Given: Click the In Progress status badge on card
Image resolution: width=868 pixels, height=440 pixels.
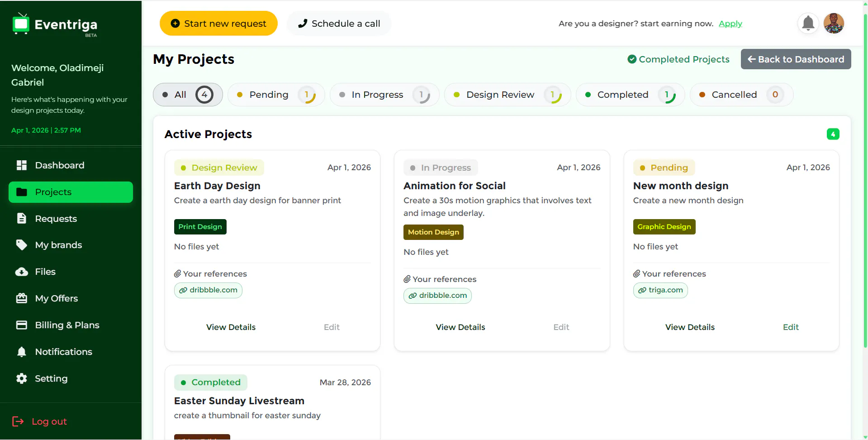Looking at the screenshot, I should pos(441,167).
